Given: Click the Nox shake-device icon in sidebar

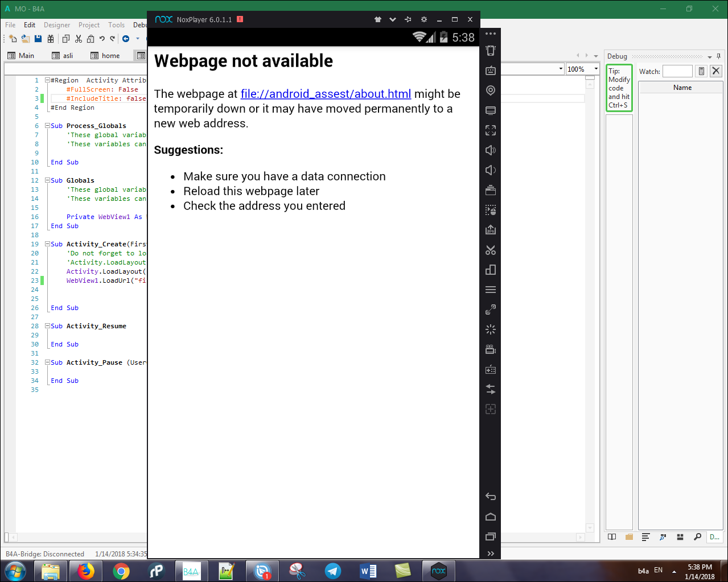Looking at the screenshot, I should (x=490, y=51).
